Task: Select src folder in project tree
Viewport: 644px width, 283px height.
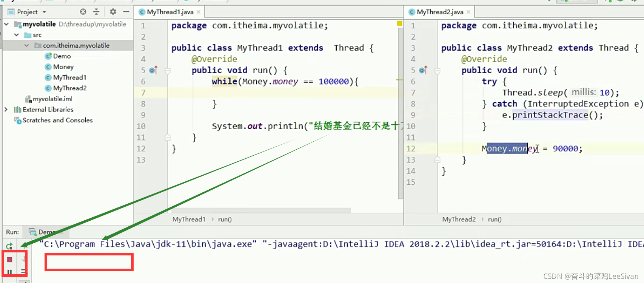Action: point(33,35)
